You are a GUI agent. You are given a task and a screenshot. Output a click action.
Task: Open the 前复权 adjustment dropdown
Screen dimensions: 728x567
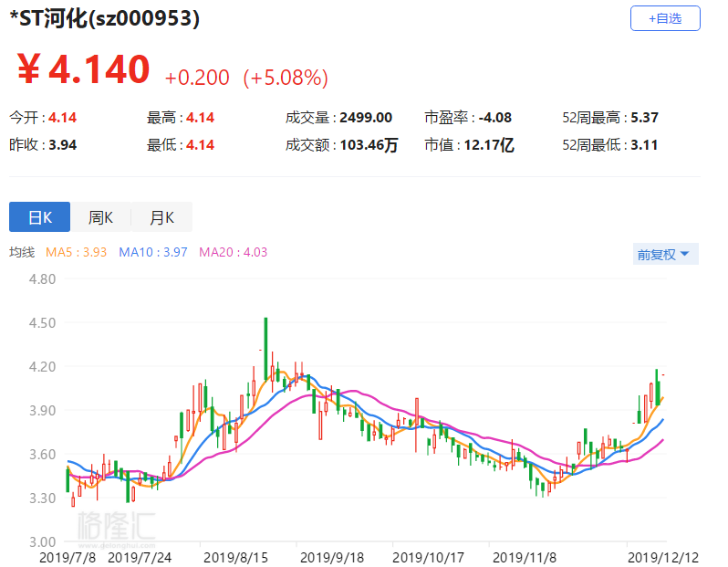(x=665, y=254)
